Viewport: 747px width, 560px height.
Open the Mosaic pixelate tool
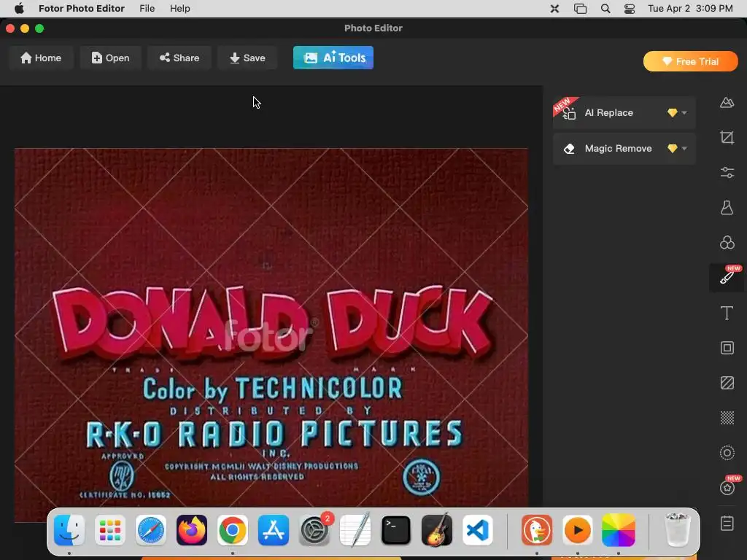(x=727, y=418)
